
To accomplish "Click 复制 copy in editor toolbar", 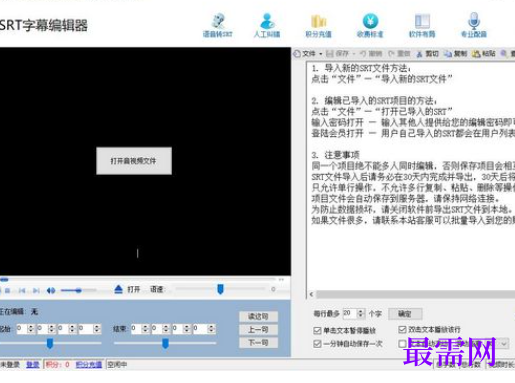I will (456, 54).
